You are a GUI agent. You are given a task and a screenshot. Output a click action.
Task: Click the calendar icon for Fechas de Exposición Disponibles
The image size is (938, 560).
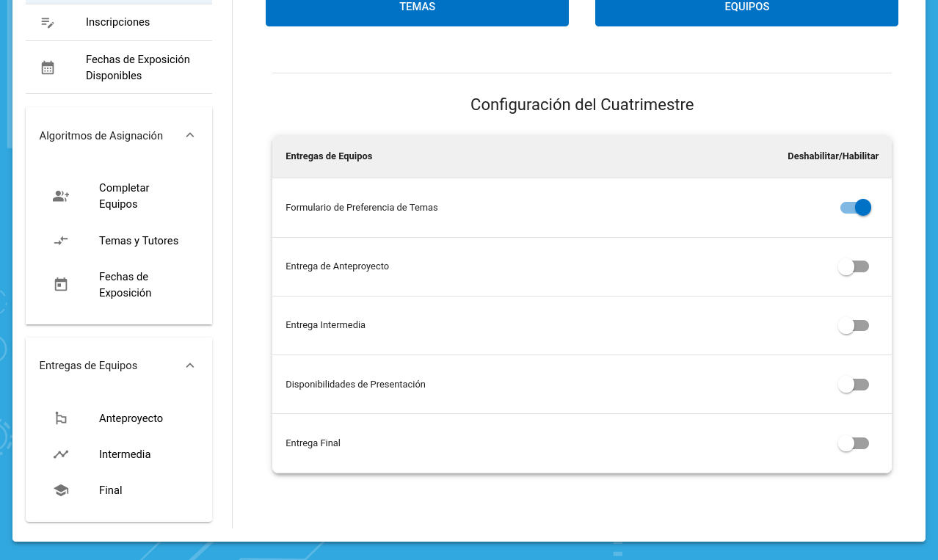click(48, 68)
